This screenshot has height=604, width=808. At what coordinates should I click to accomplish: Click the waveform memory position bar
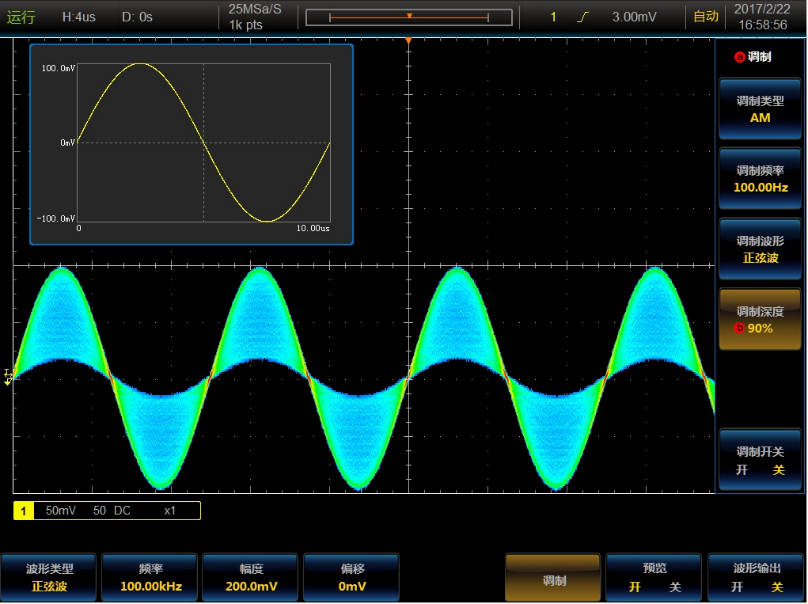[409, 17]
